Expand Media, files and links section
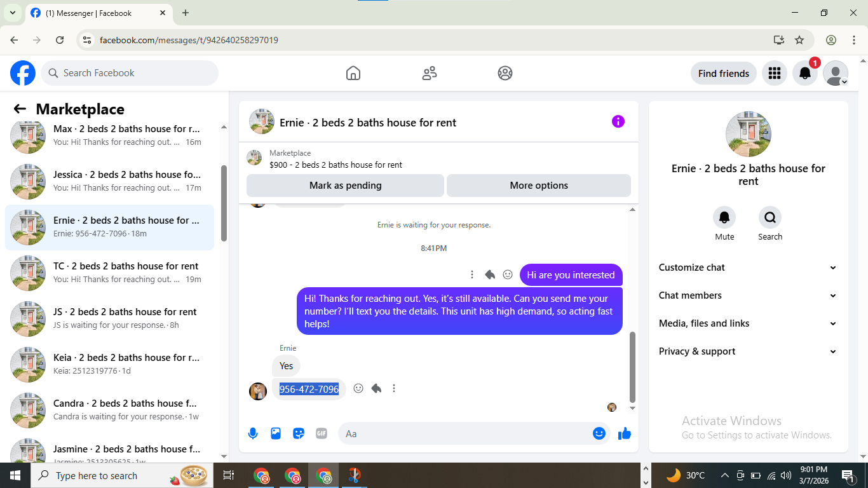This screenshot has height=488, width=868. coord(748,323)
